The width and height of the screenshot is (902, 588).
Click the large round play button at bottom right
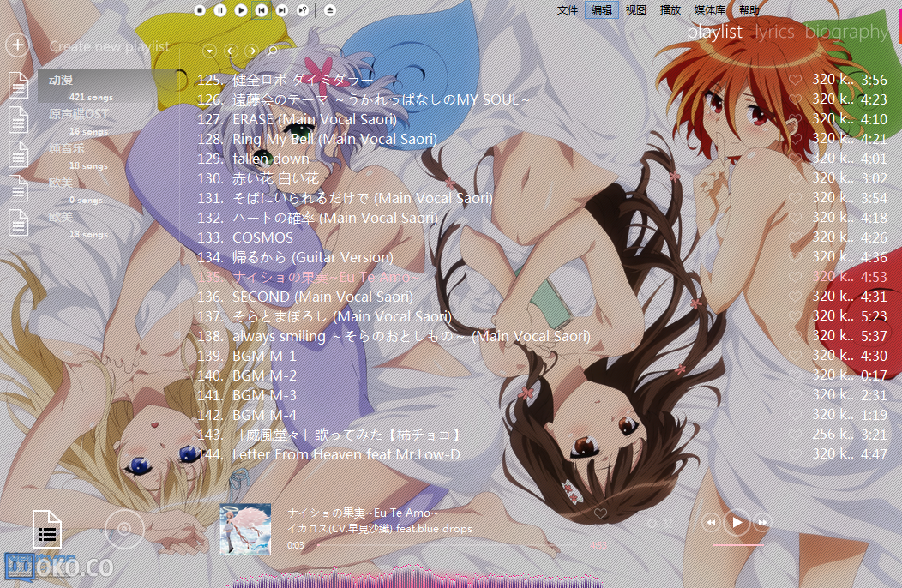tap(737, 522)
